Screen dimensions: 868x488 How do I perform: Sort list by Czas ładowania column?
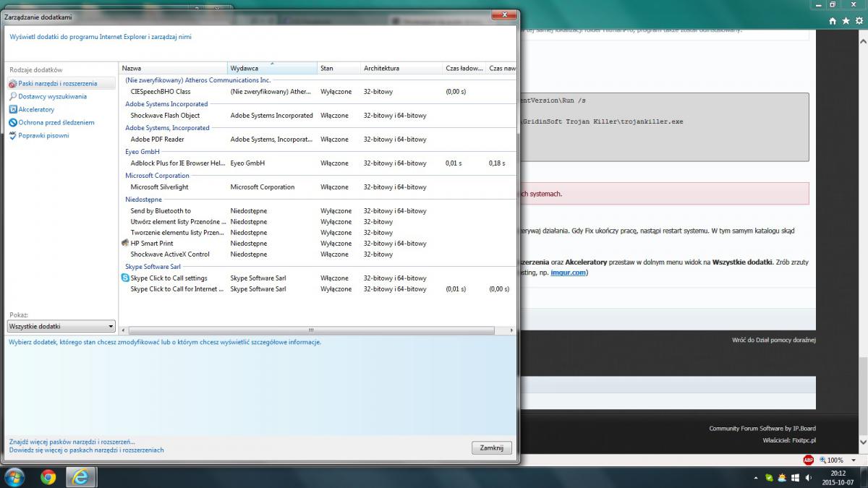[464, 68]
